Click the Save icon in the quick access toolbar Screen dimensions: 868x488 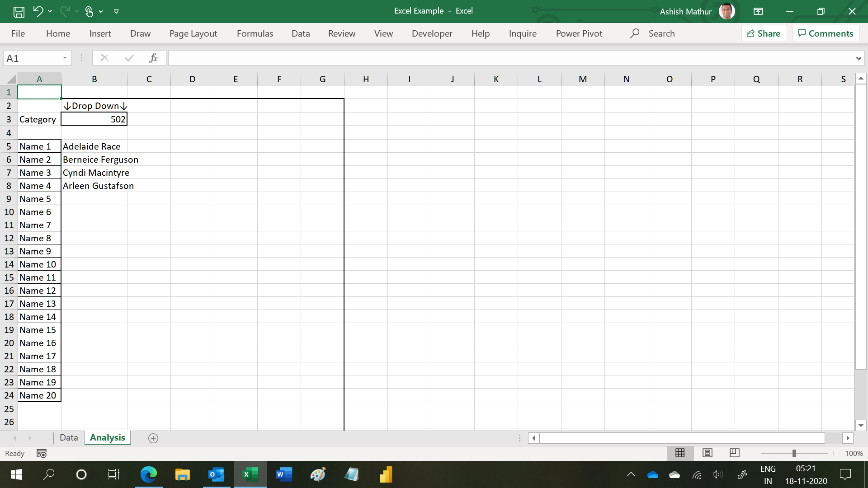[19, 11]
